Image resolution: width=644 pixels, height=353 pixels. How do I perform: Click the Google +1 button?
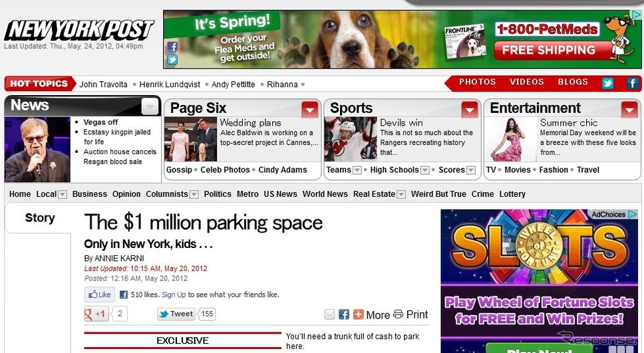coord(96,314)
